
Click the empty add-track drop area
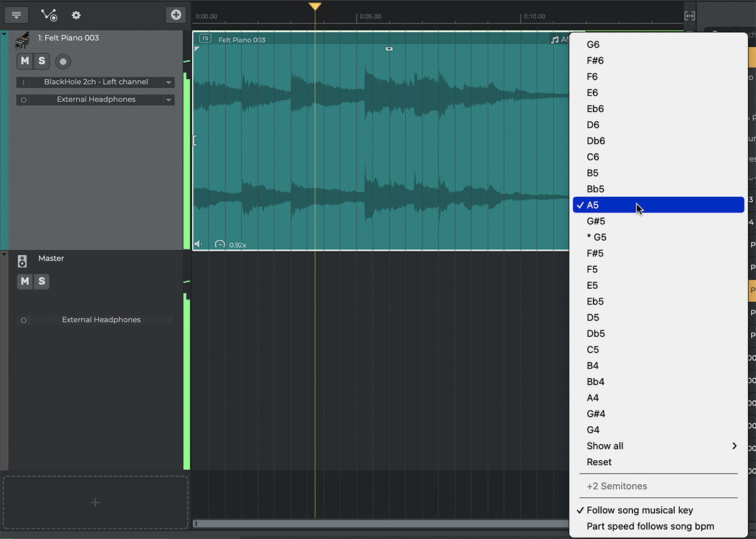[x=95, y=502]
